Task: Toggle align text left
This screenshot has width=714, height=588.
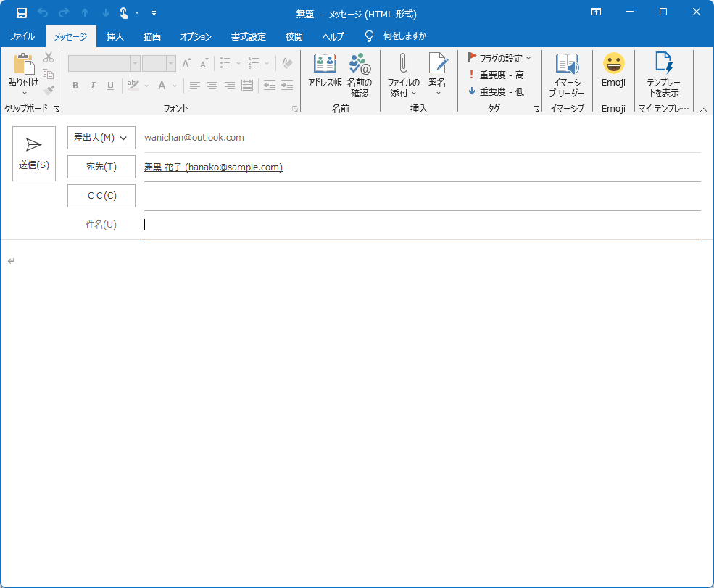Action: point(195,85)
